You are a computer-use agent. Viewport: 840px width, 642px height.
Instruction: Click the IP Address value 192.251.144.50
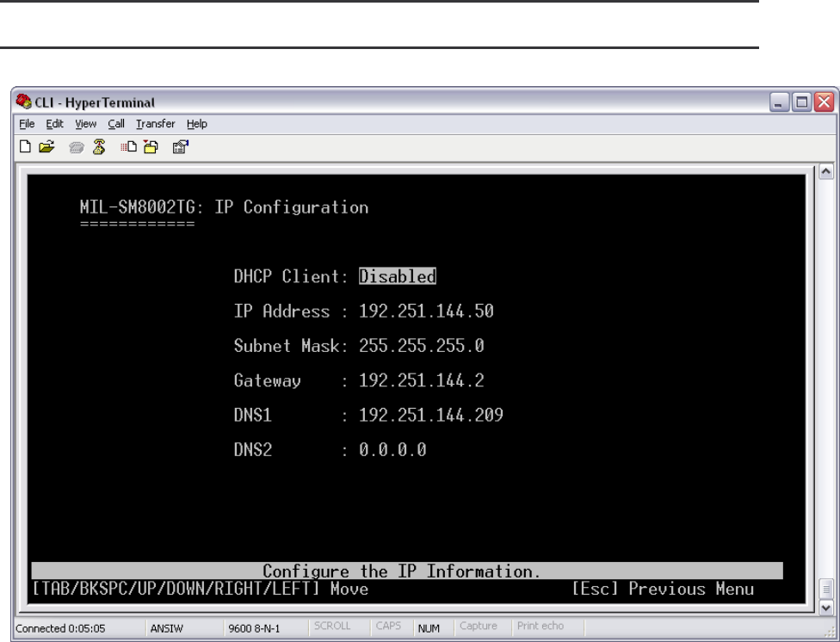[x=426, y=312]
